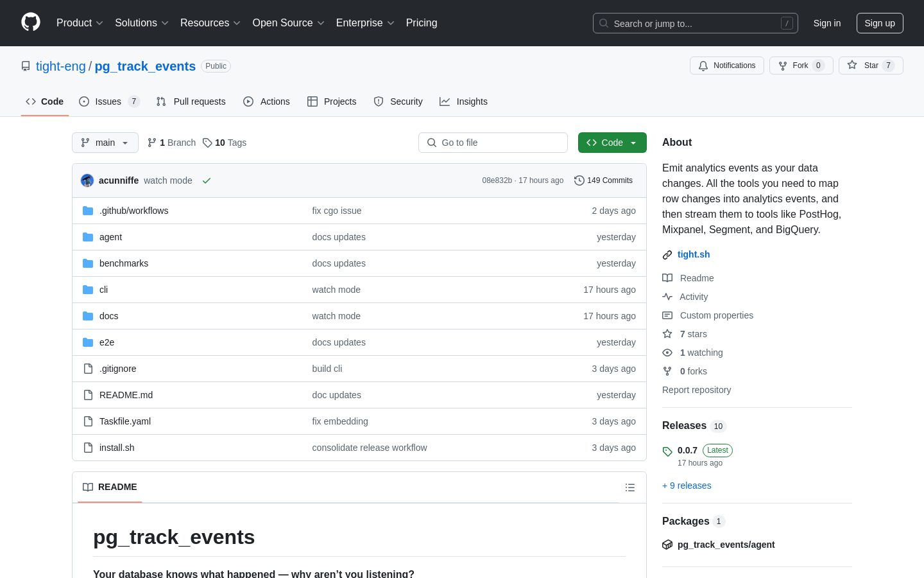924x578 pixels.
Task: Expand the Enterprise menu
Action: click(365, 23)
